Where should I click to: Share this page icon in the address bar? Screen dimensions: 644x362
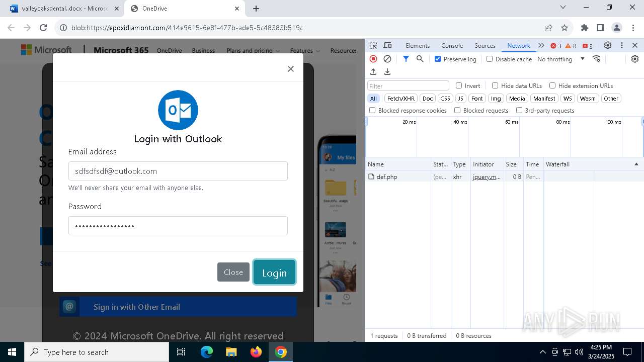pyautogui.click(x=548, y=28)
